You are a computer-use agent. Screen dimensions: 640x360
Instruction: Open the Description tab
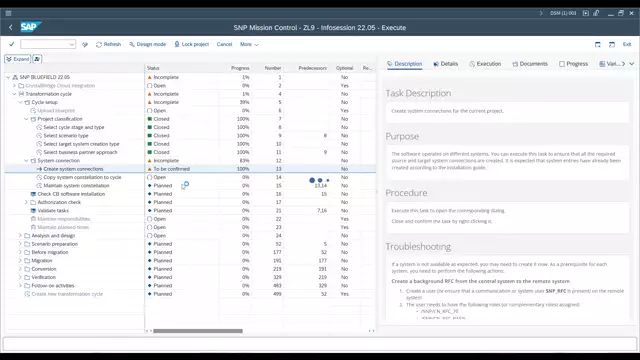(x=404, y=64)
